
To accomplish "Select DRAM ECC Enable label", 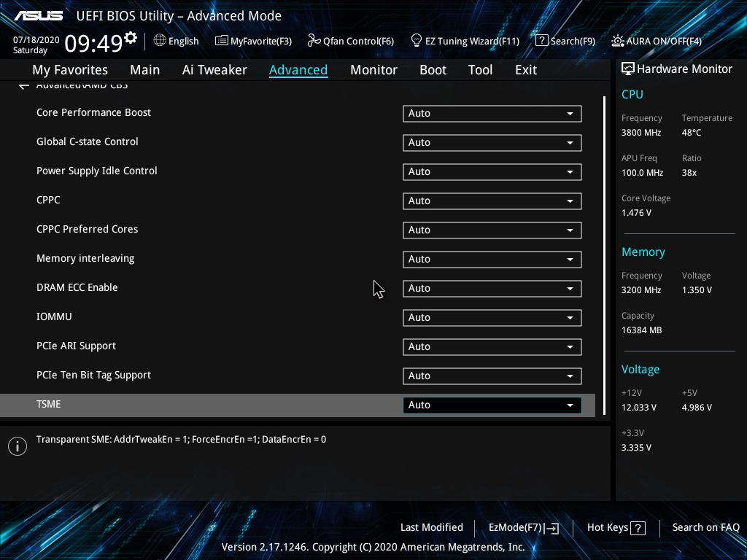I will (x=77, y=287).
